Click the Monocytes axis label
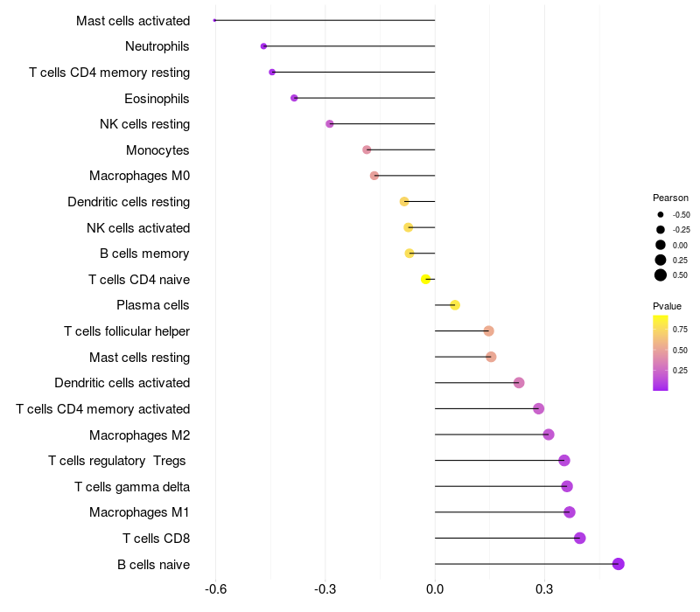The width and height of the screenshot is (700, 612). [157, 150]
